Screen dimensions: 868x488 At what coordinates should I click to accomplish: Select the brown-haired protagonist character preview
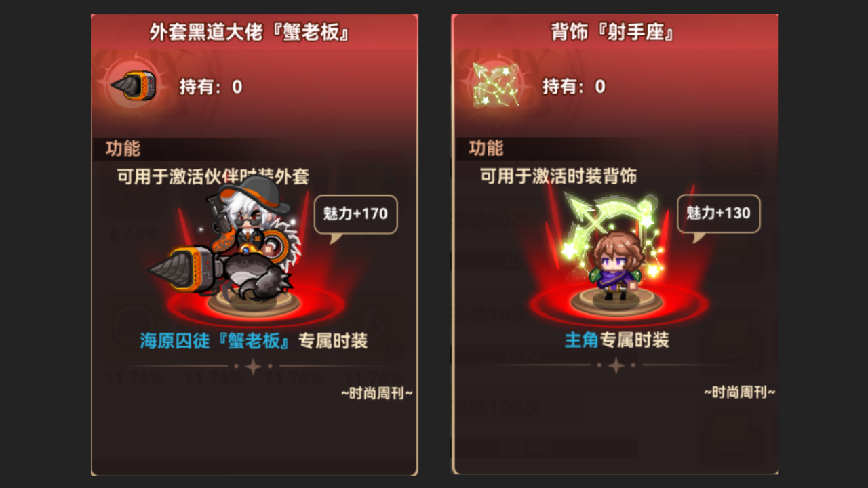[615, 265]
